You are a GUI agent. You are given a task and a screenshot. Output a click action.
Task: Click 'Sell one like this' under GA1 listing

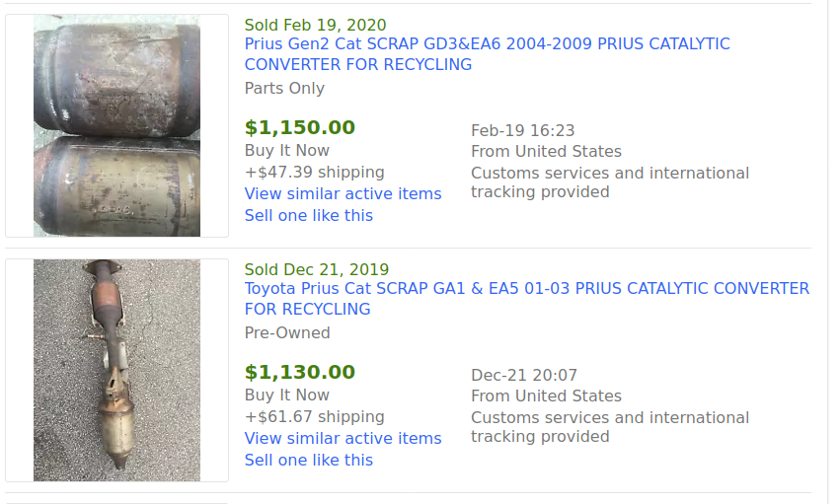308,460
